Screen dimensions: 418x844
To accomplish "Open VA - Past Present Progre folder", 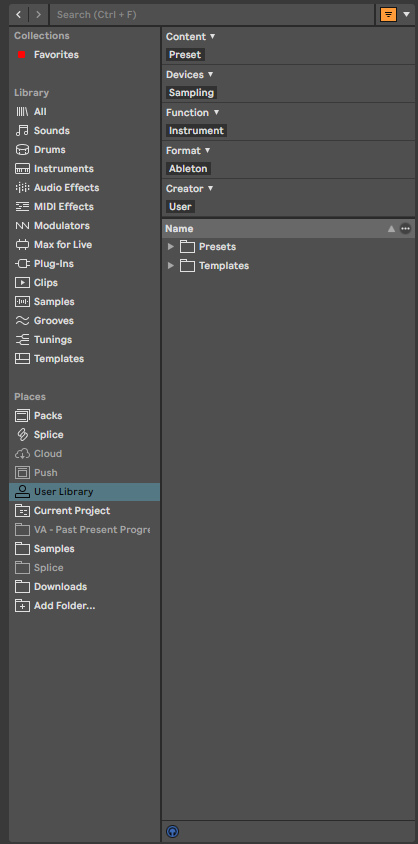I will tap(84, 530).
